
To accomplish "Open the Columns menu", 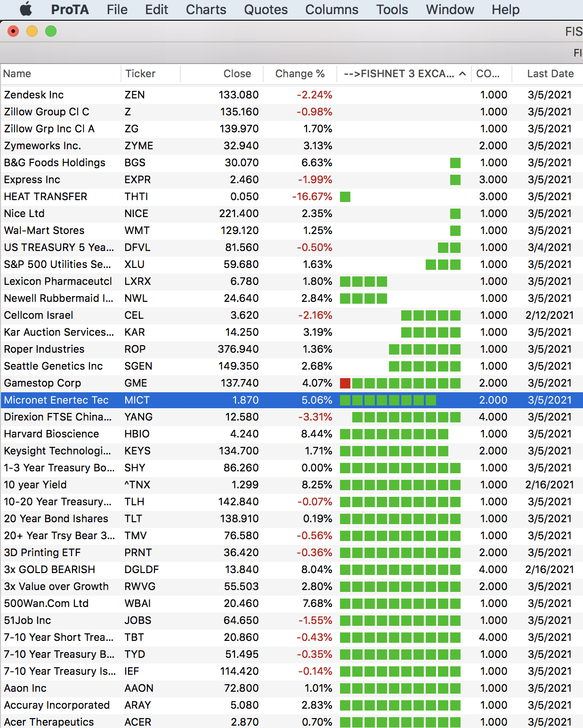I will [332, 9].
